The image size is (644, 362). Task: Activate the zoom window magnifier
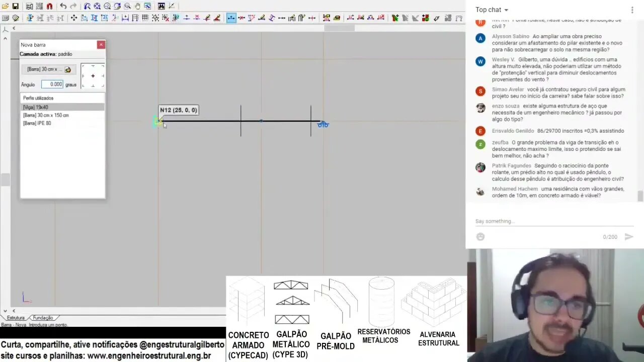click(127, 6)
